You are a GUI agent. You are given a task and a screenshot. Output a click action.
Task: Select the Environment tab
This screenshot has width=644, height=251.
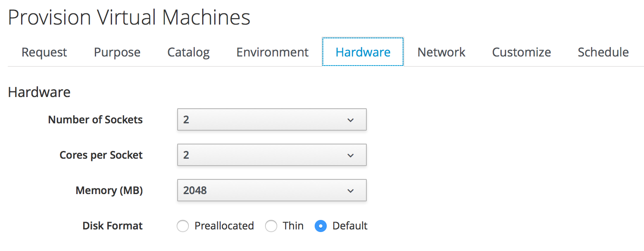click(272, 52)
